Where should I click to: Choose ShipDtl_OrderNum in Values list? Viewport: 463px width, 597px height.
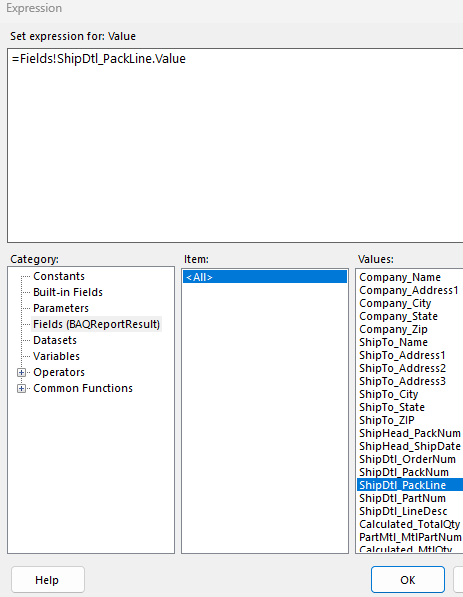[x=407, y=459]
